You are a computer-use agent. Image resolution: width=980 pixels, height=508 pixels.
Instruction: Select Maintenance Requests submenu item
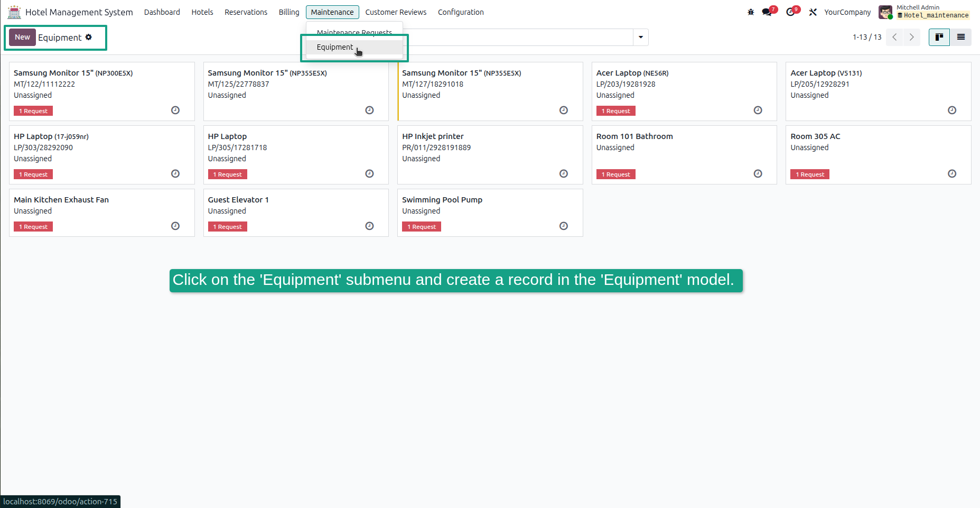tap(354, 32)
